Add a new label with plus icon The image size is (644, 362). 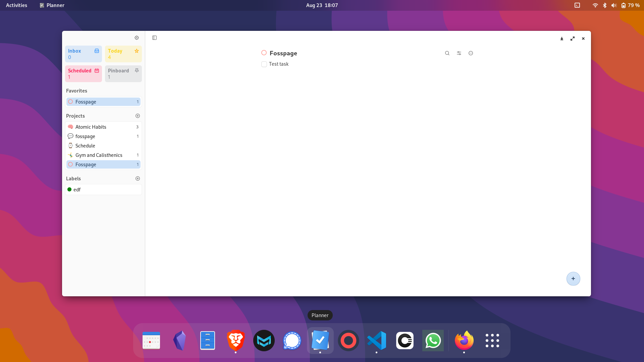pyautogui.click(x=138, y=179)
